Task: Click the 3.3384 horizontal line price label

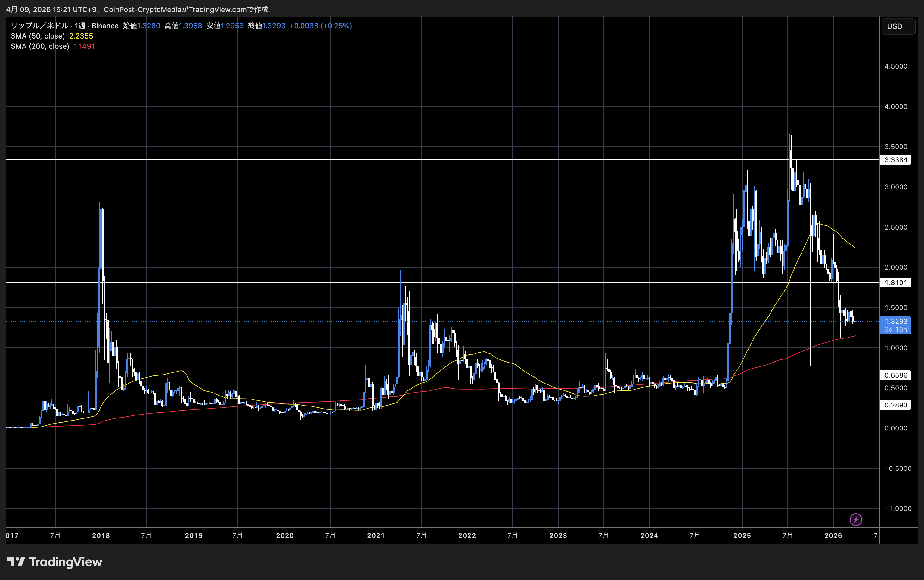Action: (x=896, y=160)
